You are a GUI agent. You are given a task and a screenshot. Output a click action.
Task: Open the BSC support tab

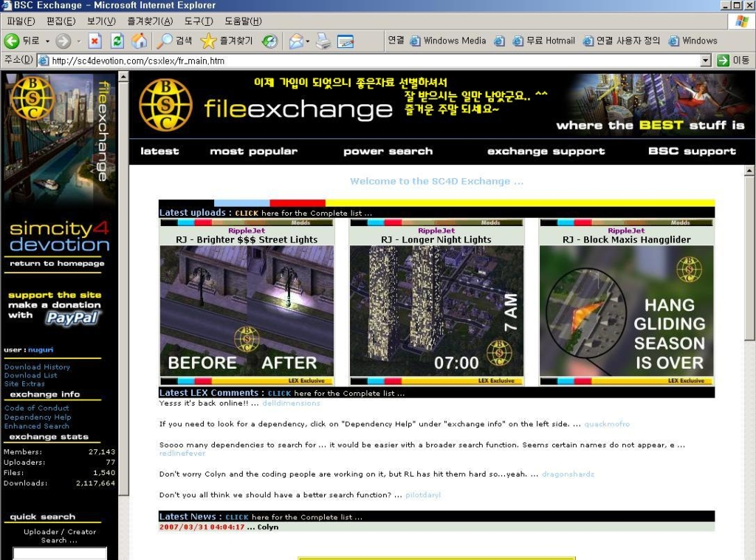tap(692, 151)
